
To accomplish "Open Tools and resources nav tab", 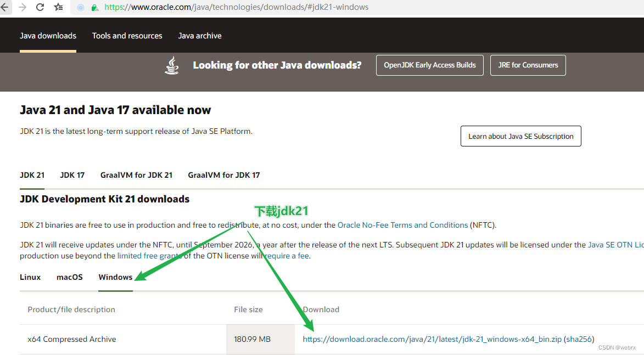I will pos(127,36).
